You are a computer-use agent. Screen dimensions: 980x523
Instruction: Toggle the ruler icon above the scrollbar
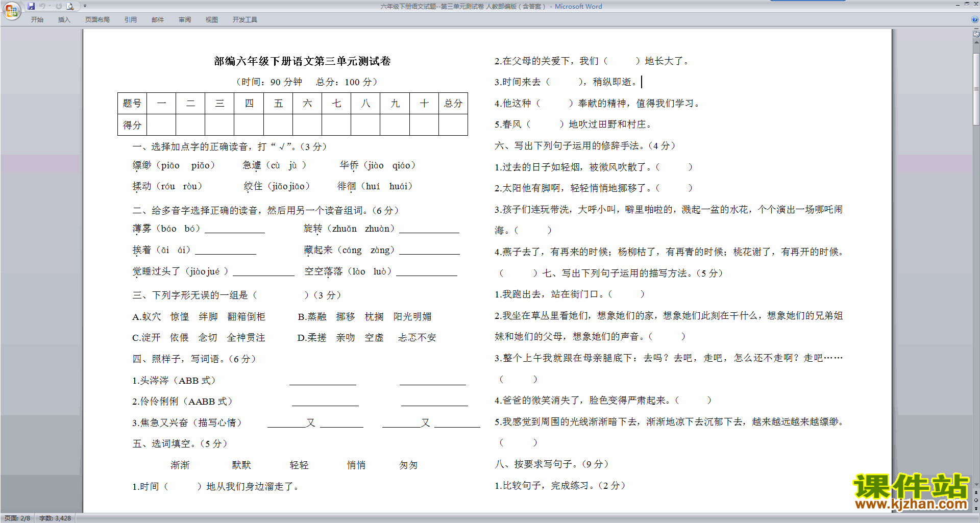coord(976,35)
